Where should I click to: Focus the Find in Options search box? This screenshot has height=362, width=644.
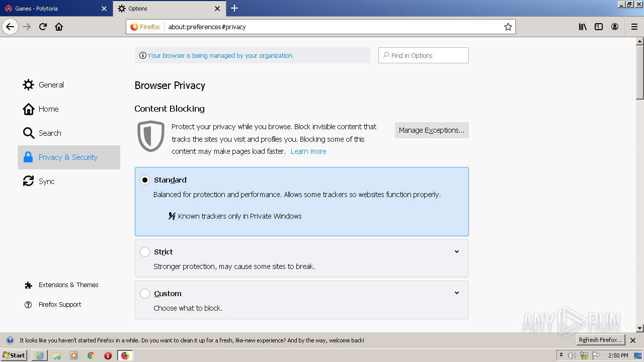(x=424, y=55)
